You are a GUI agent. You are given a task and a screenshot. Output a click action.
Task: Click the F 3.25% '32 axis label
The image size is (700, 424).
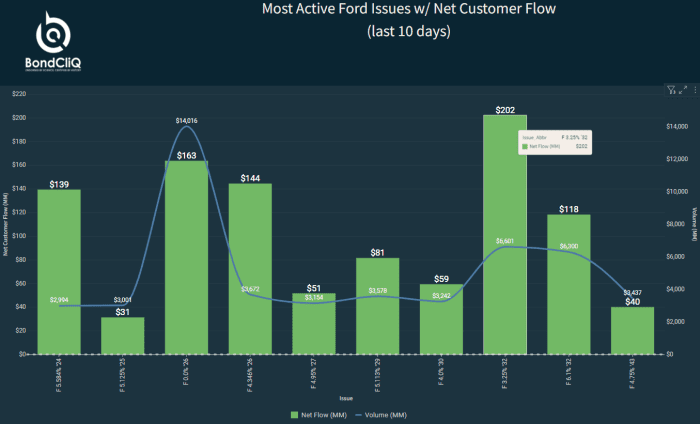tap(505, 373)
